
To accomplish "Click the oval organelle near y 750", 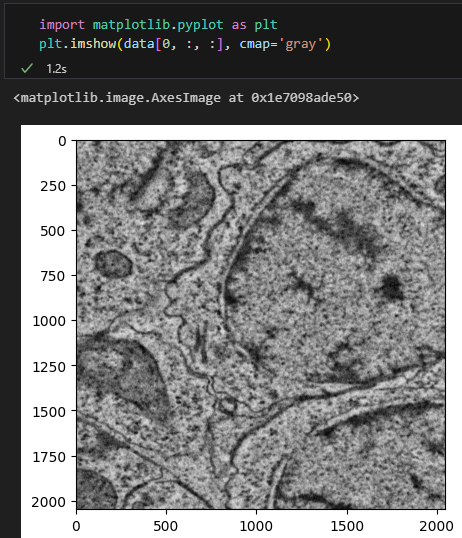I will coord(113,264).
